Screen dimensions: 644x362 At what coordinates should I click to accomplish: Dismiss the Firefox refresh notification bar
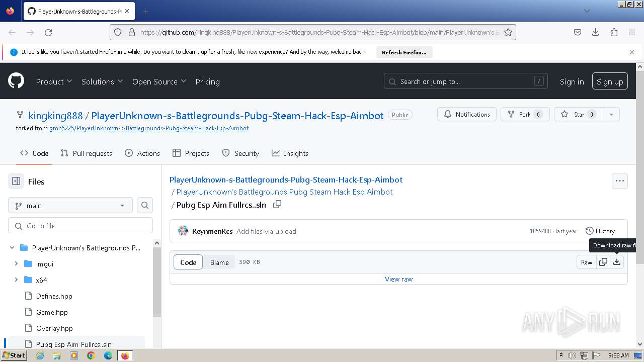(x=632, y=52)
